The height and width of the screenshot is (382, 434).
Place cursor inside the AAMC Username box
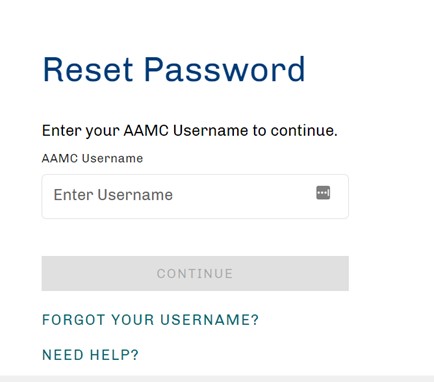click(x=195, y=196)
